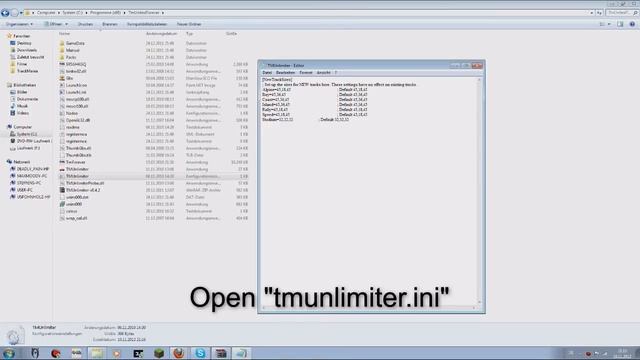Open Firefox from the taskbar
This screenshot has height=360, width=640.
[179, 353]
